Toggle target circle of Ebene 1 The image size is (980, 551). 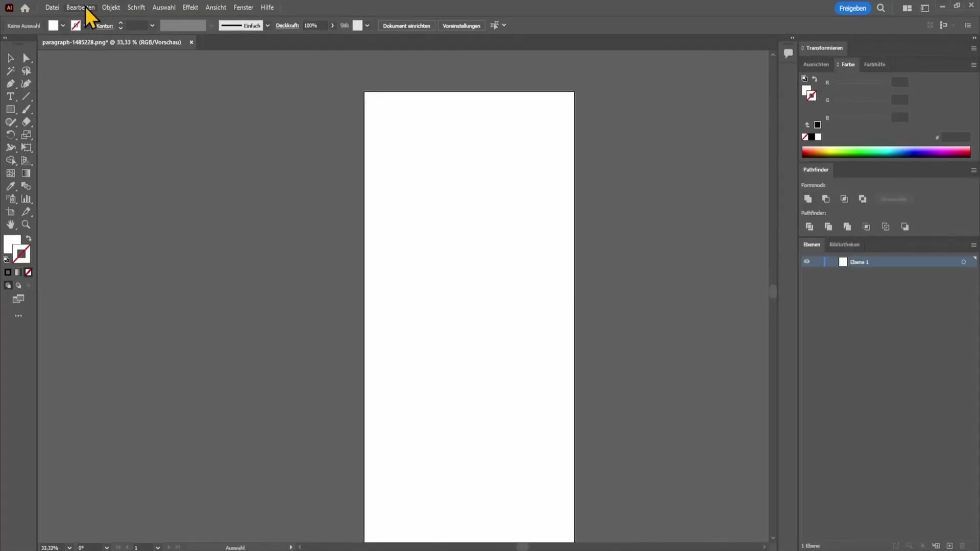point(964,262)
